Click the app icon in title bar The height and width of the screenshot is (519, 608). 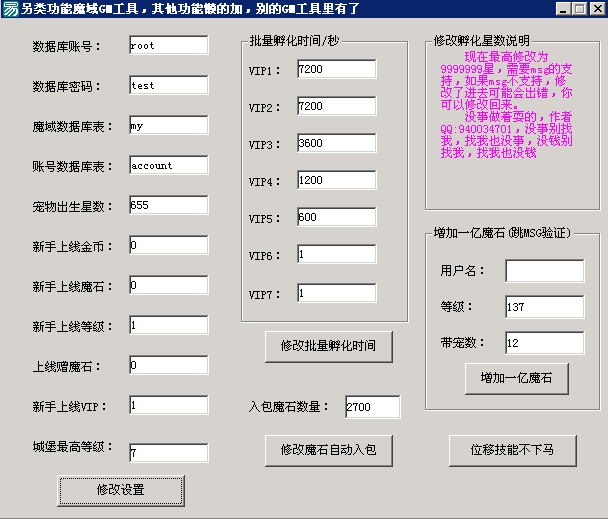coord(10,9)
